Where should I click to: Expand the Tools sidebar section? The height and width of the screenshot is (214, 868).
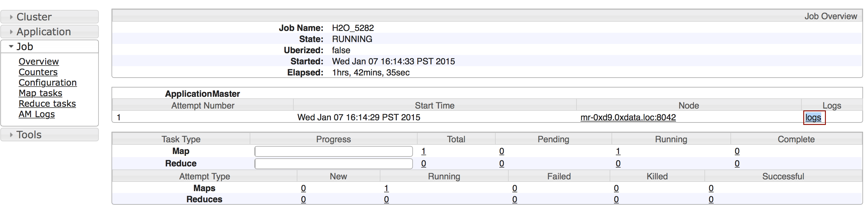pyautogui.click(x=29, y=135)
